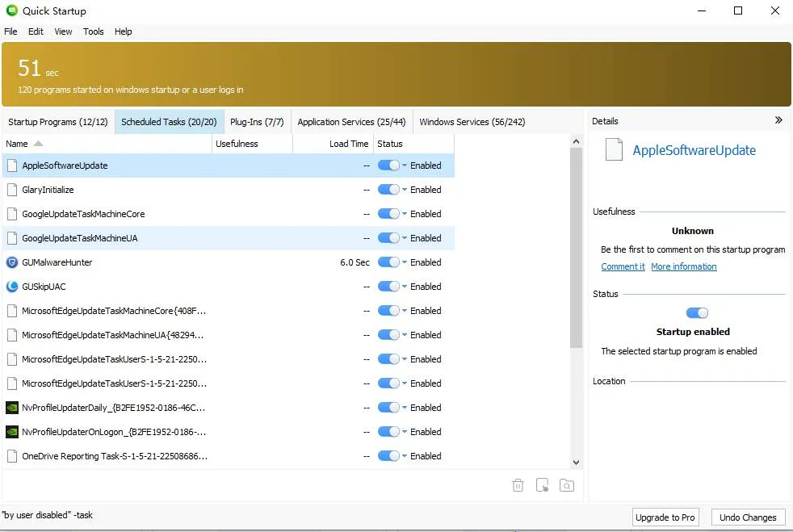
Task: Sort by the Load Time column header
Action: (333, 144)
